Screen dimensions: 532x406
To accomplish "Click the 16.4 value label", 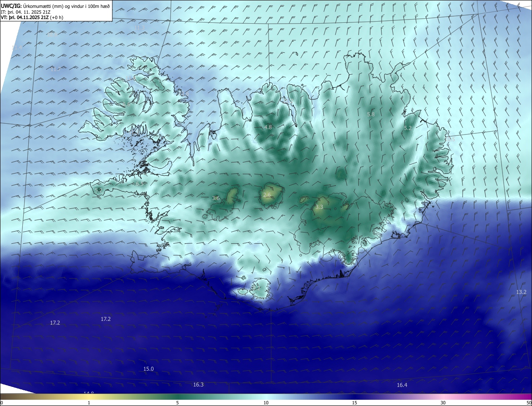I will tap(402, 385).
